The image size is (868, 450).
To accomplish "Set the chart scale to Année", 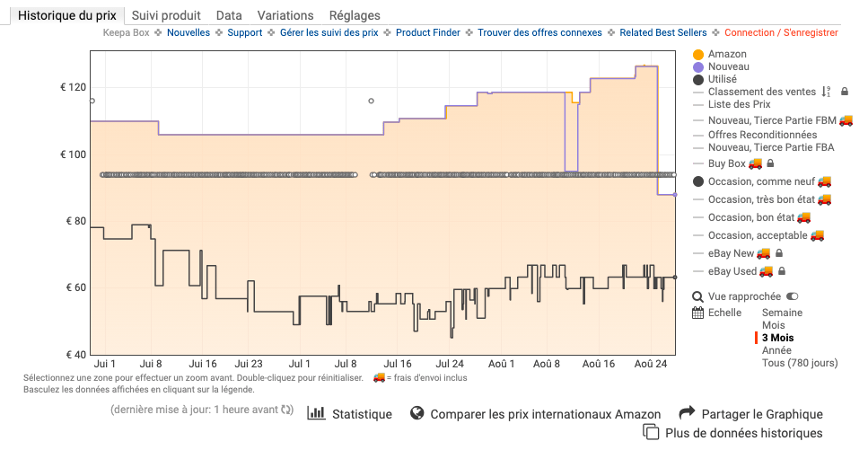I will point(776,350).
